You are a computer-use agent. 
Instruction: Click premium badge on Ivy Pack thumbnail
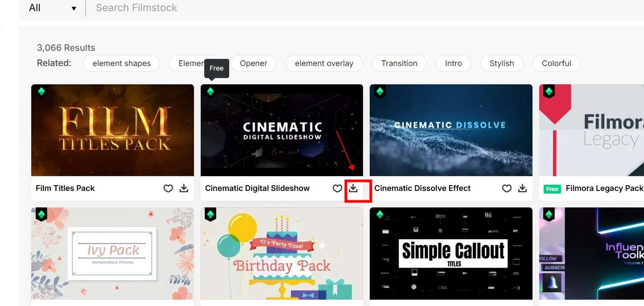click(x=41, y=215)
